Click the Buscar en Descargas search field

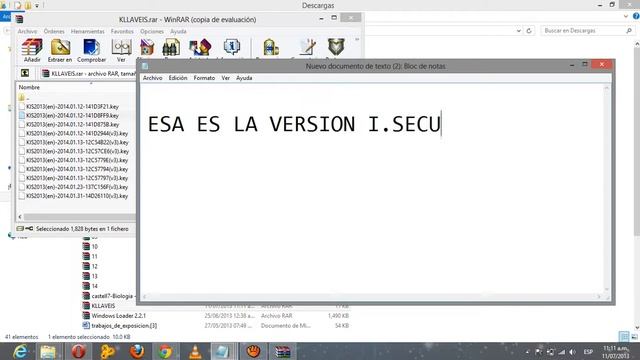pyautogui.click(x=588, y=31)
